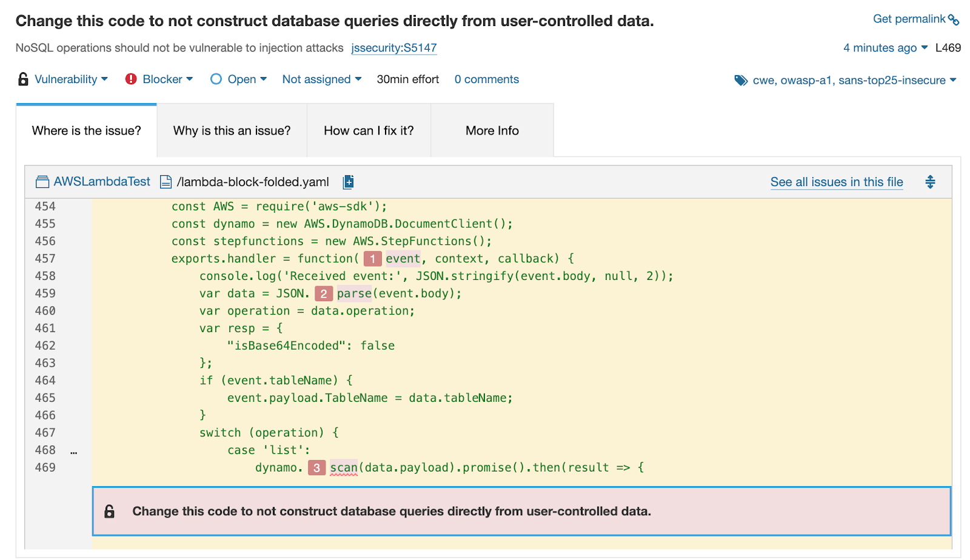Select the More Info tab
This screenshot has height=560, width=970.
[x=492, y=130]
